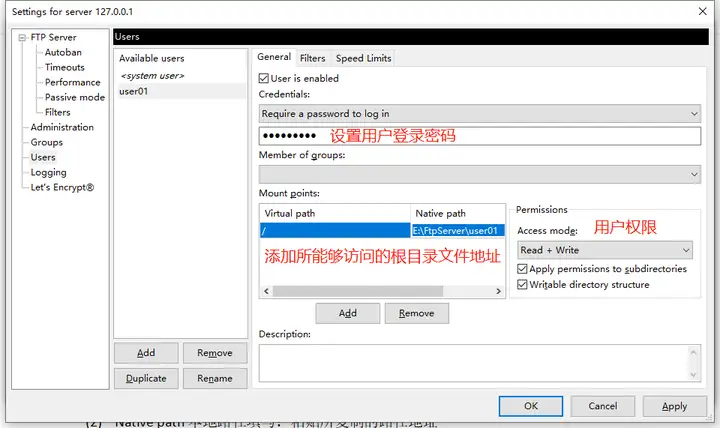The image size is (720, 428).
Task: Open the Access mode dropdown
Action: tap(605, 250)
